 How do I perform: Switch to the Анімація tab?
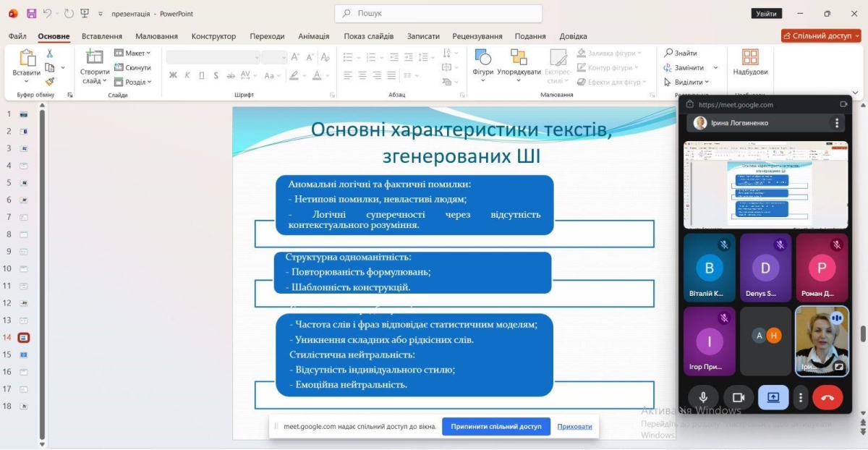[x=313, y=36]
